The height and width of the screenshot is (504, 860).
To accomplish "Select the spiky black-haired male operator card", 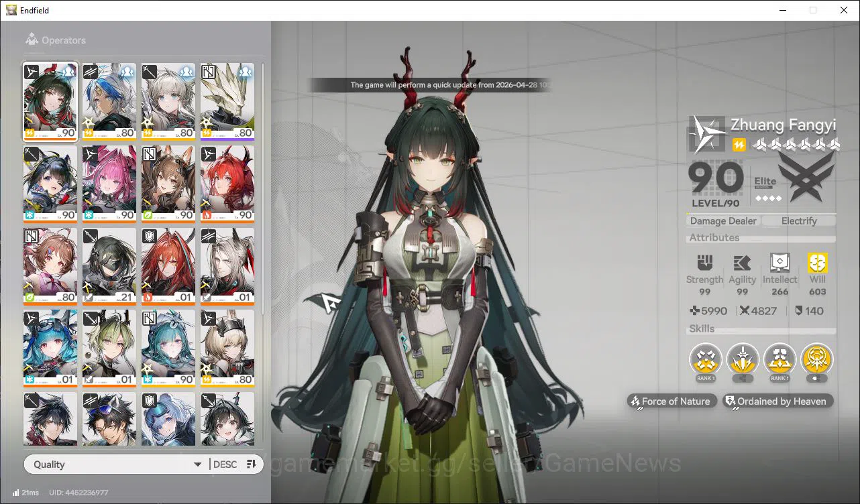I will point(50,419).
